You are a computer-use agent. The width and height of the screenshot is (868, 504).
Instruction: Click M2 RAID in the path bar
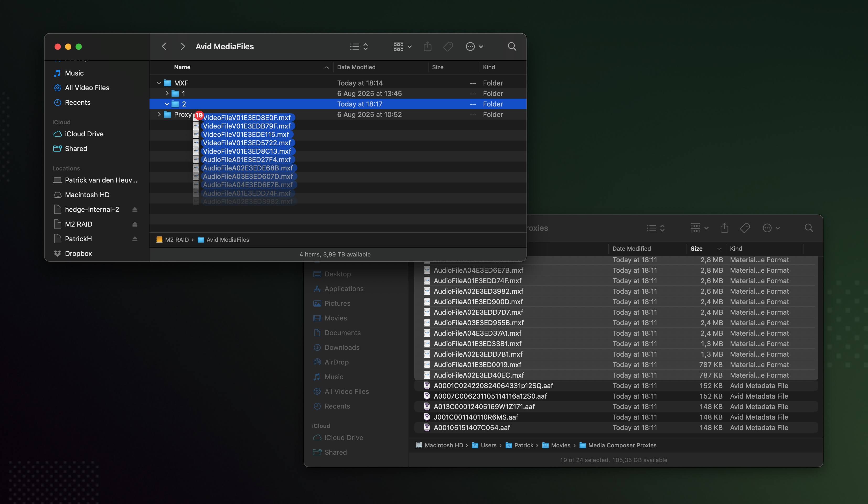[173, 240]
